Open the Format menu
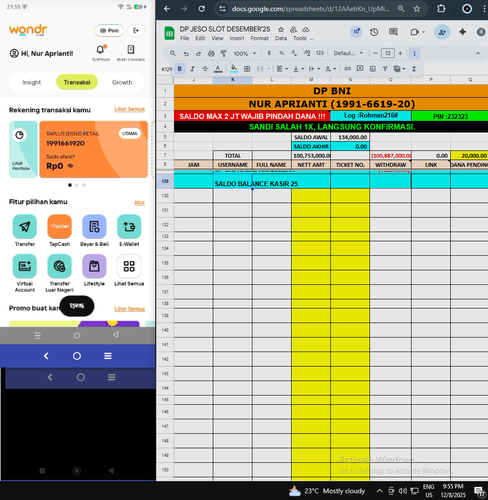Screen dimensions: 488x500 [x=259, y=38]
